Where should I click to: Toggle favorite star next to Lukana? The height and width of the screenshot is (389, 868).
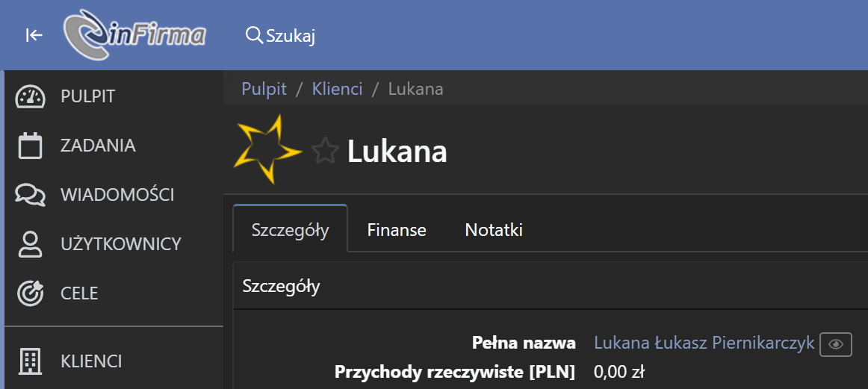coord(325,152)
